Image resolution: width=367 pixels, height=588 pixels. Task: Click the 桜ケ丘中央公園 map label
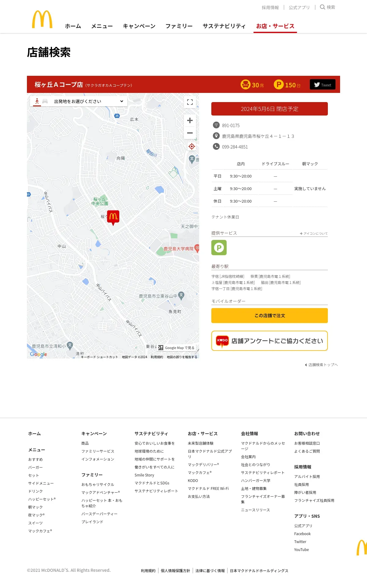tap(100, 201)
